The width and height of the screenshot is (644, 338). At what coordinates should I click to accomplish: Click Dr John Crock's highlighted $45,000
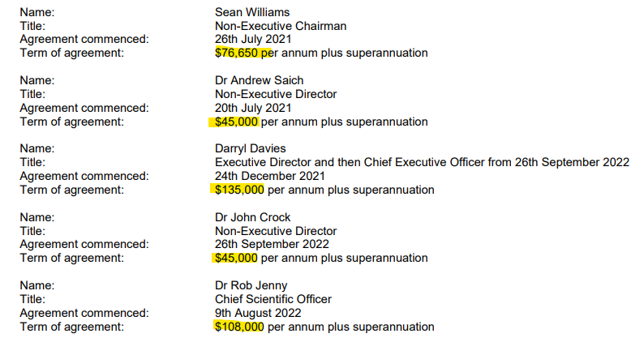236,258
